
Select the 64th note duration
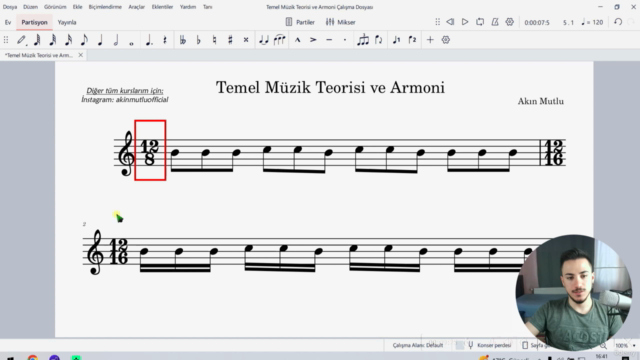tap(37, 40)
